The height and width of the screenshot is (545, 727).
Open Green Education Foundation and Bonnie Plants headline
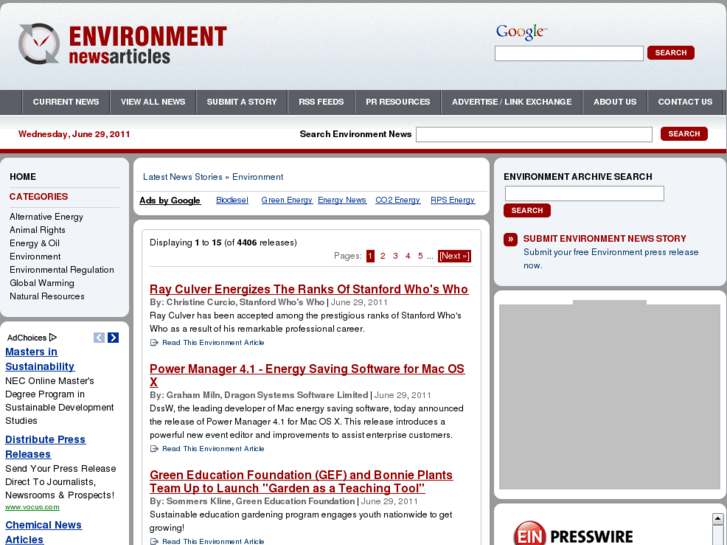[301, 482]
